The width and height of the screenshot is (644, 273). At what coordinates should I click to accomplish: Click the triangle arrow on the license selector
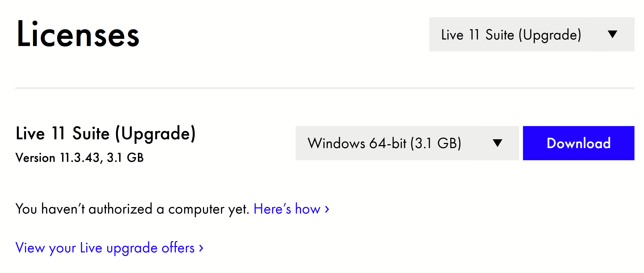[612, 34]
